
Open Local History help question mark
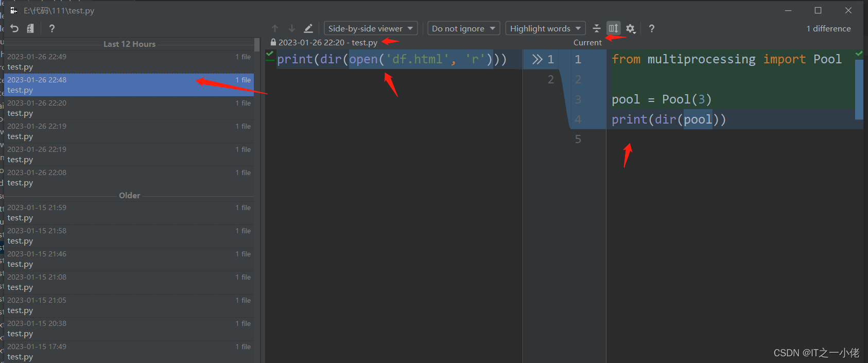click(51, 28)
